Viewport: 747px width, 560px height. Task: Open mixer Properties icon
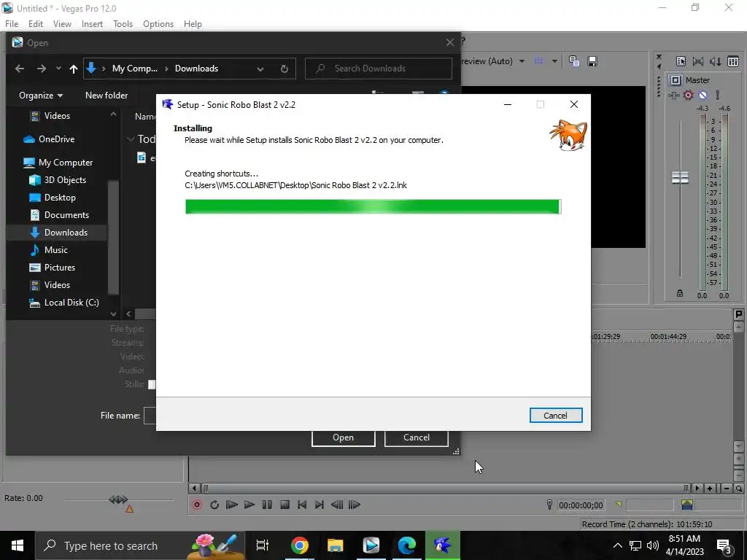(x=681, y=61)
